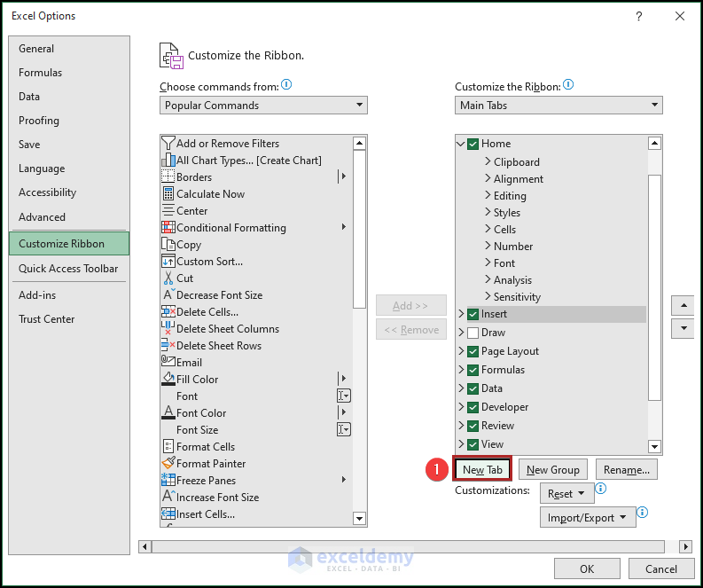This screenshot has width=703, height=588.
Task: Select the Increase Font Size icon
Action: coord(168,496)
